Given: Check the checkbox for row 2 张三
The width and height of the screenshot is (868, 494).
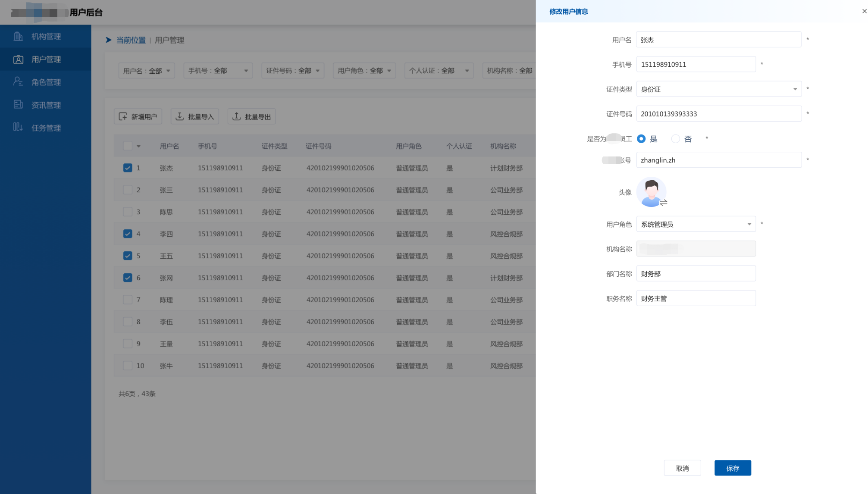Looking at the screenshot, I should pos(128,190).
